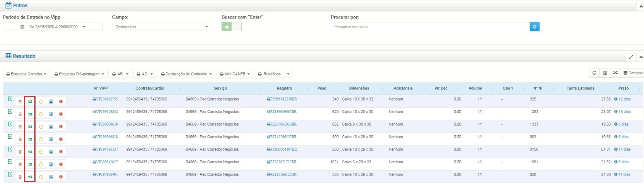
Task: Open the Período de Entrada date range dropdown
Action: point(53,27)
